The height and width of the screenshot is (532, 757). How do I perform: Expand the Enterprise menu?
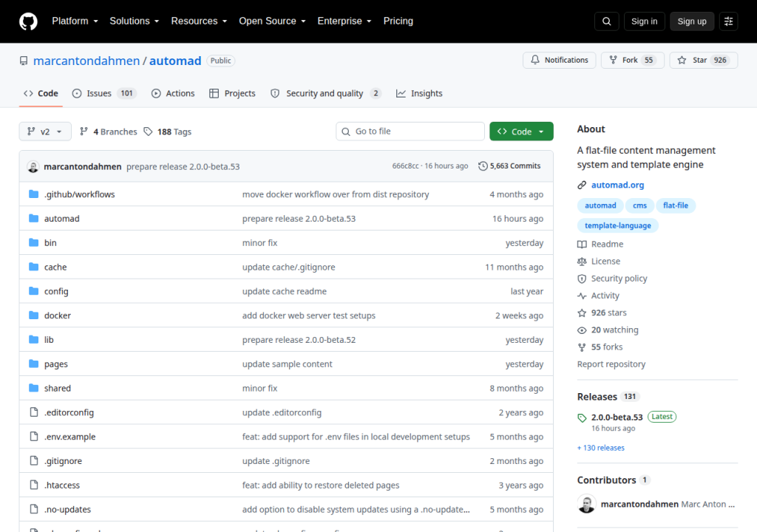[x=344, y=21]
